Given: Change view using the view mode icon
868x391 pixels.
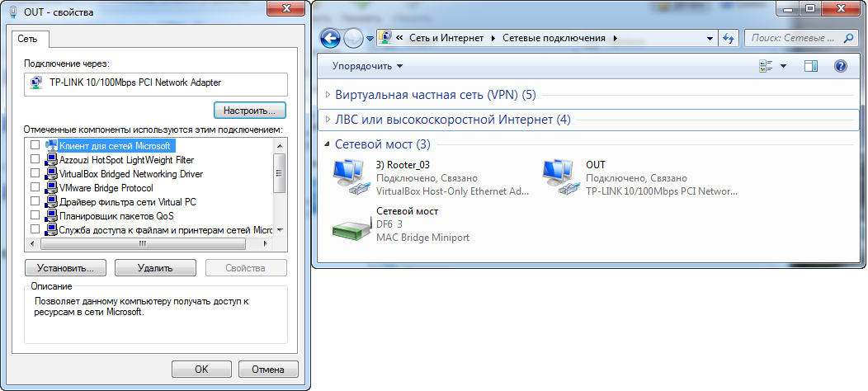Looking at the screenshot, I should pyautogui.click(x=767, y=67).
